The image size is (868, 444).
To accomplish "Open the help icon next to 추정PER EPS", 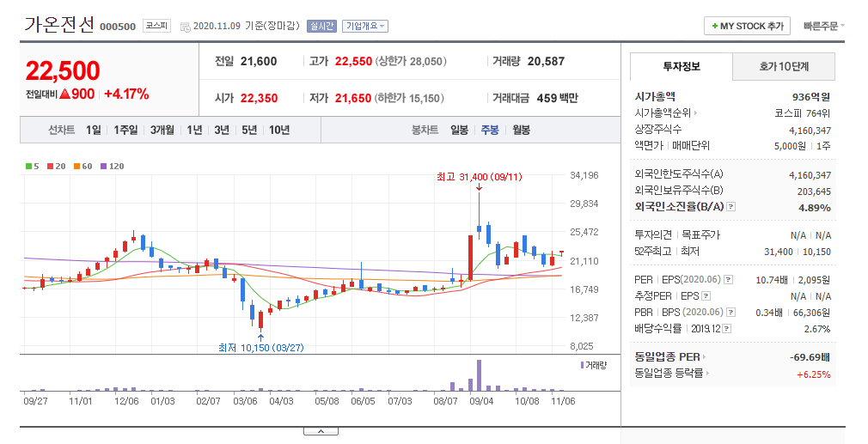I will 706,296.
